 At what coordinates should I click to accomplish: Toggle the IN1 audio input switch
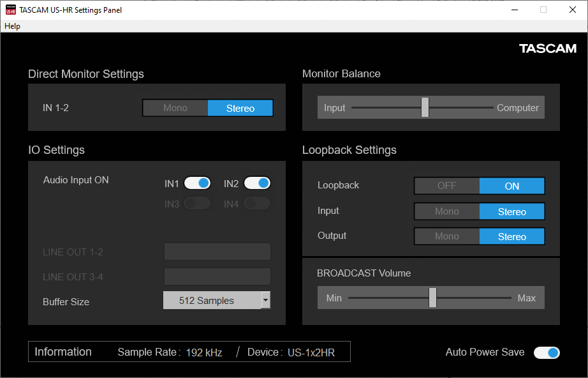[197, 183]
